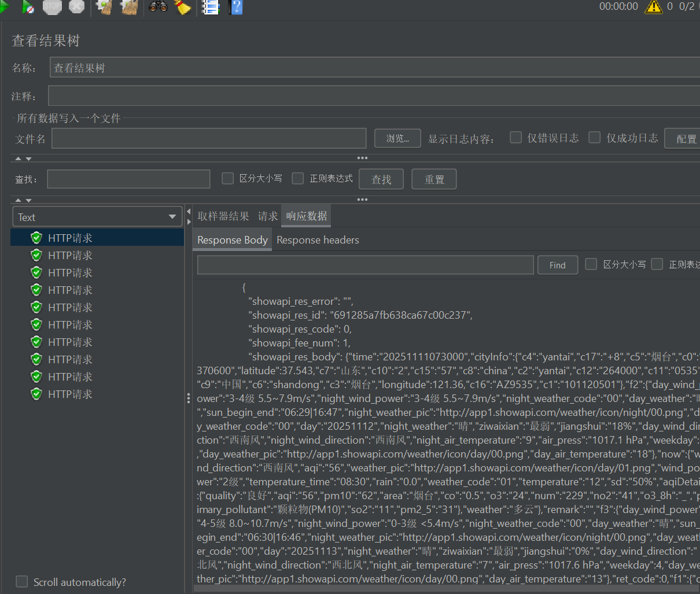Screen dimensions: 700x594
Task: Open the Response headers sub-tab
Action: click(x=318, y=239)
